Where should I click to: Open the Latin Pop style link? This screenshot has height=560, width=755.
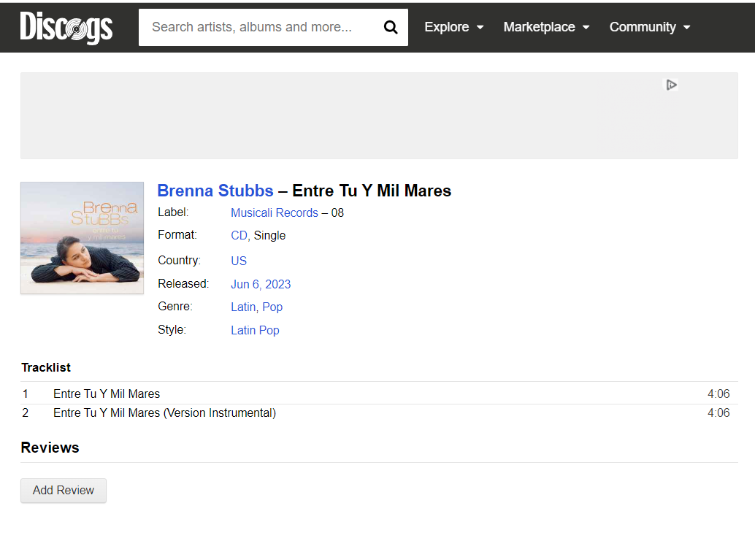point(255,330)
